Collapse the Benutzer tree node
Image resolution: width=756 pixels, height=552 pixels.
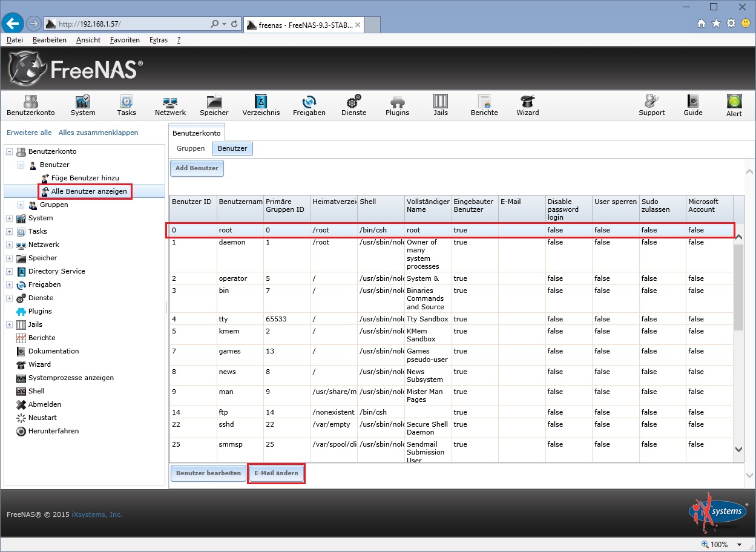(x=21, y=165)
